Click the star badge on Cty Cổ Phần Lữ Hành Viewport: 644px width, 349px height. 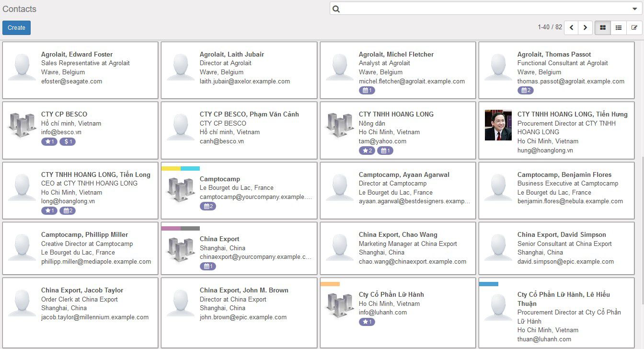coord(367,322)
